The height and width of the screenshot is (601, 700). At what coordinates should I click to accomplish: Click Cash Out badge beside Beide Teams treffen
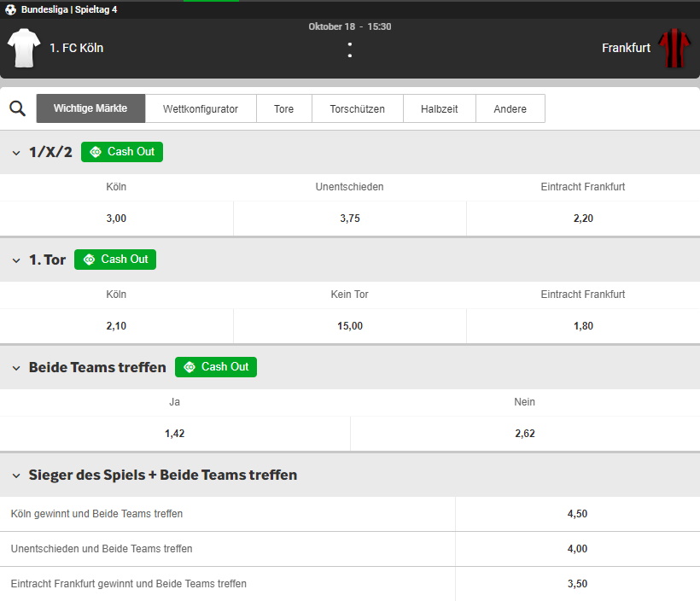point(216,367)
